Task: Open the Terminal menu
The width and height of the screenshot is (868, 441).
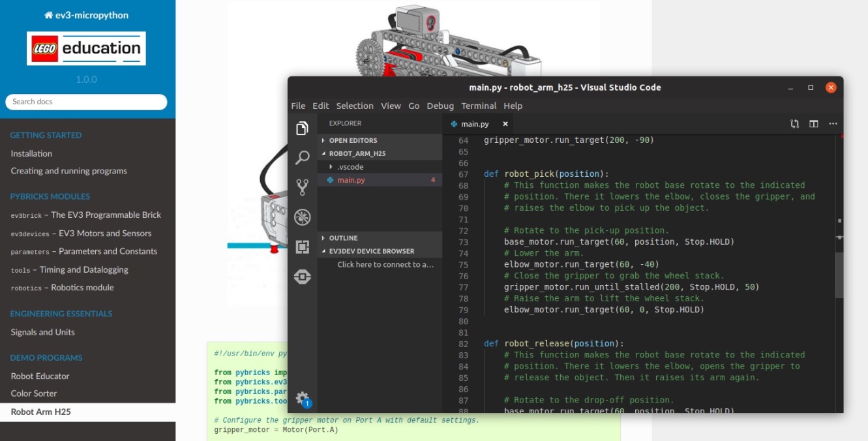Action: [x=479, y=106]
